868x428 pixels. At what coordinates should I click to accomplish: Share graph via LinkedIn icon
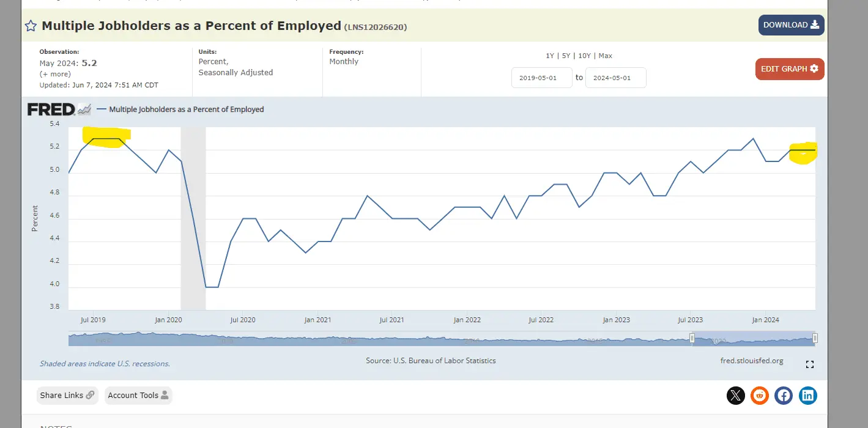(807, 396)
